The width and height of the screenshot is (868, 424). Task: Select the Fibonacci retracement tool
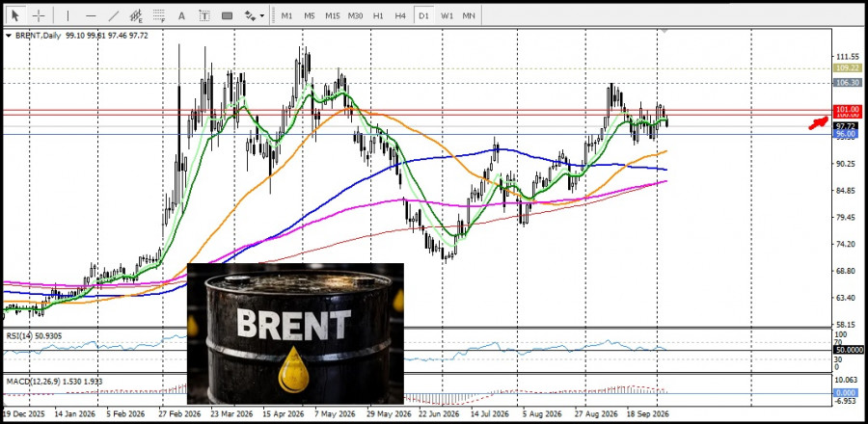[x=159, y=15]
